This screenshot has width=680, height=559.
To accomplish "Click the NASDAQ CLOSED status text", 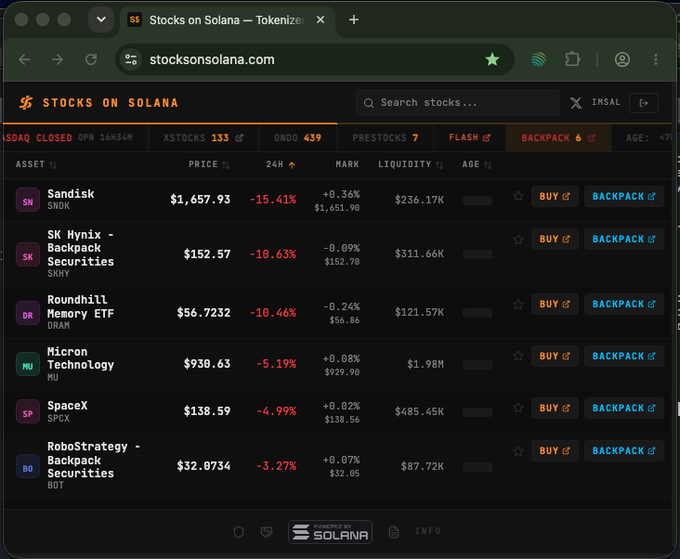I will pos(37,138).
